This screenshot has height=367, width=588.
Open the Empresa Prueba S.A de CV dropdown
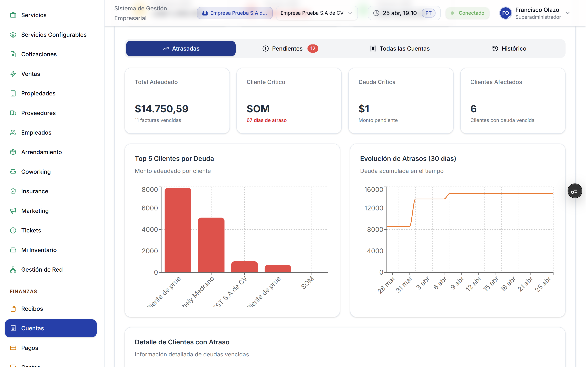316,13
